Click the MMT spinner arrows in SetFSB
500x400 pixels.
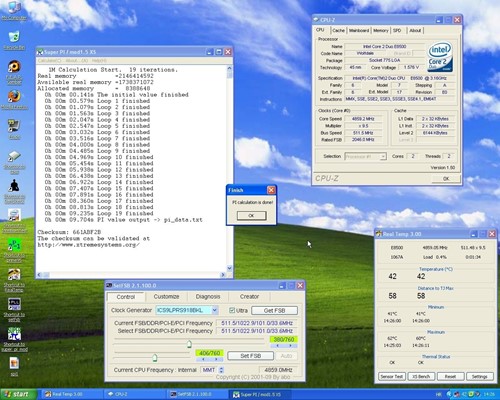[221, 370]
